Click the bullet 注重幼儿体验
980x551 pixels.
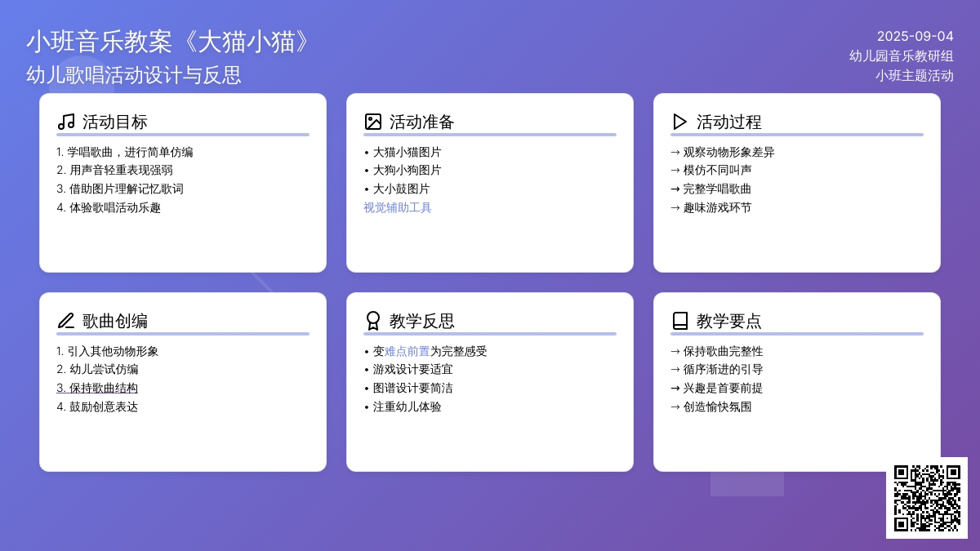(x=403, y=407)
